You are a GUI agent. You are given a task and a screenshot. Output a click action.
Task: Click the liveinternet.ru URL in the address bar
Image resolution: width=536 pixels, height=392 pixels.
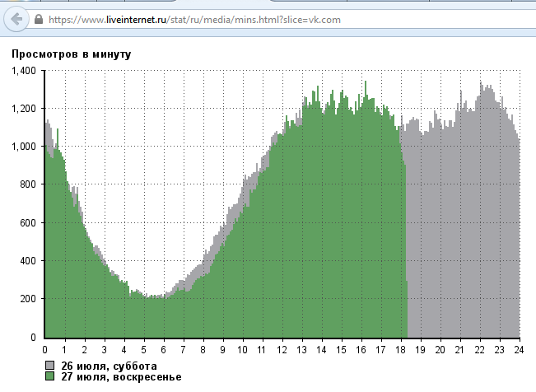[194, 20]
